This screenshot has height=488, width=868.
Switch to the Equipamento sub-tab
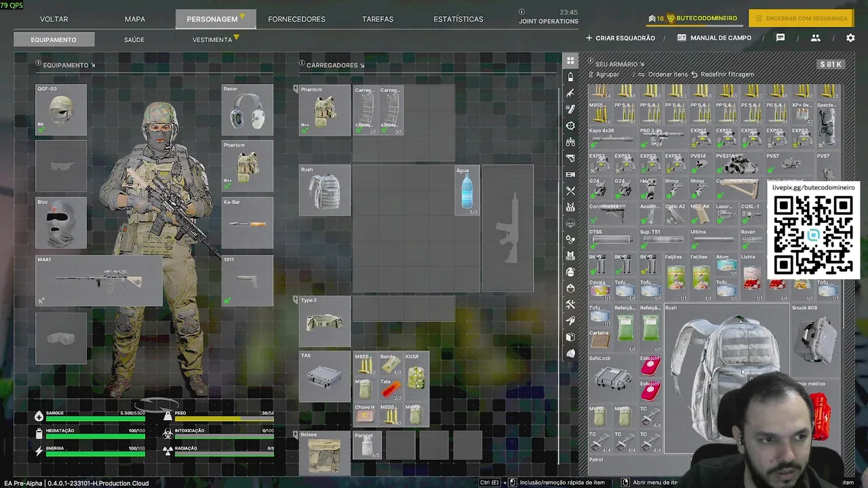[54, 40]
